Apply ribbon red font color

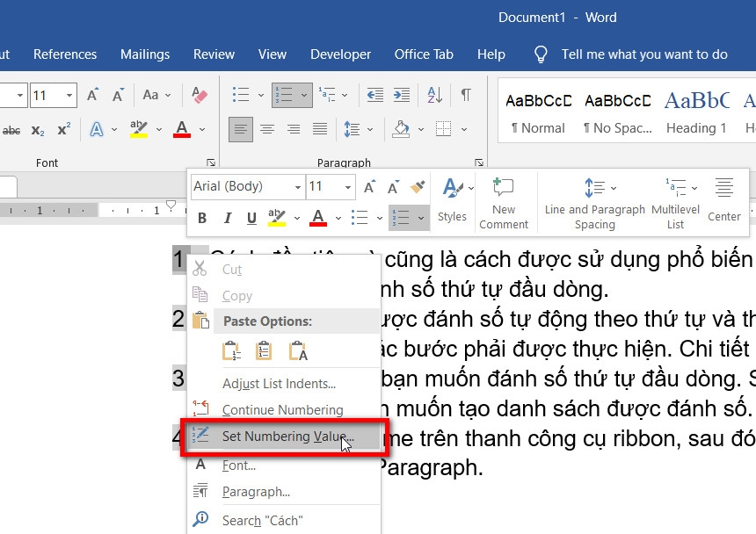point(182,129)
